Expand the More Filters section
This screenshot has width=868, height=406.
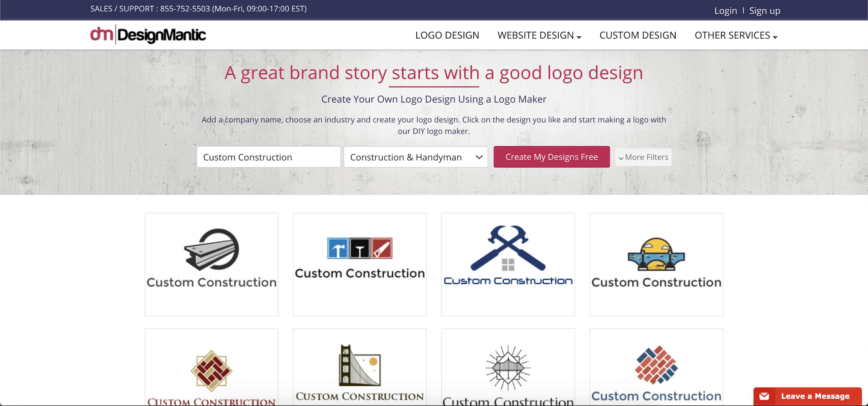point(643,157)
